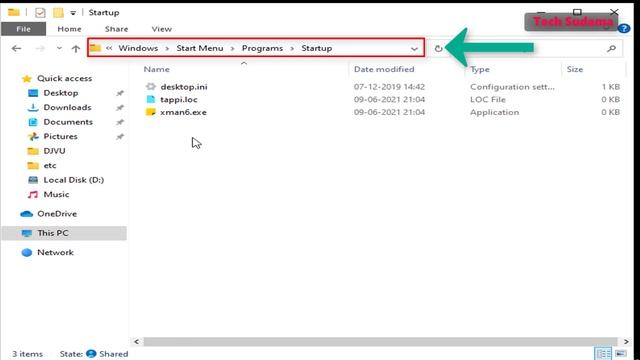Open Desktop in the navigation pane
This screenshot has height=360, width=640.
61,93
